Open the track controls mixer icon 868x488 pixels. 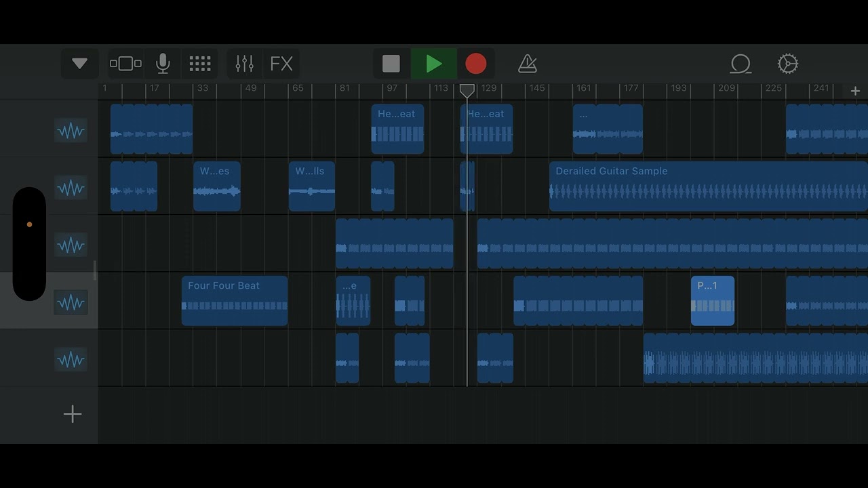tap(244, 64)
